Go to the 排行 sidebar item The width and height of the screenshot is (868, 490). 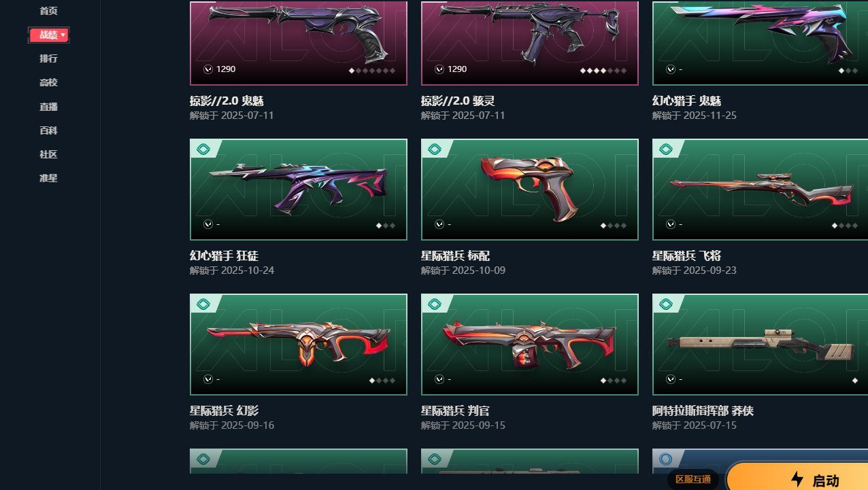[48, 58]
